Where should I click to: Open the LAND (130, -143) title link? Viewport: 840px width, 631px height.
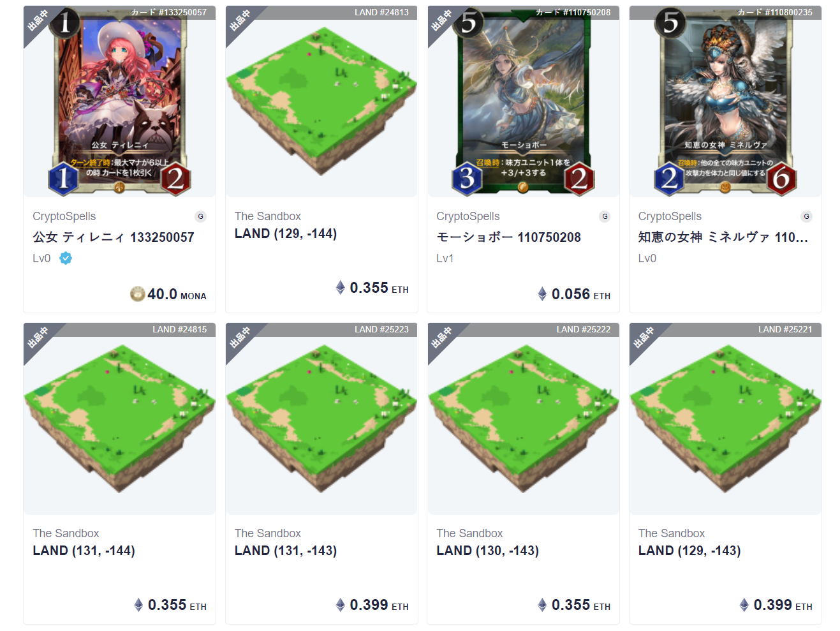click(488, 551)
